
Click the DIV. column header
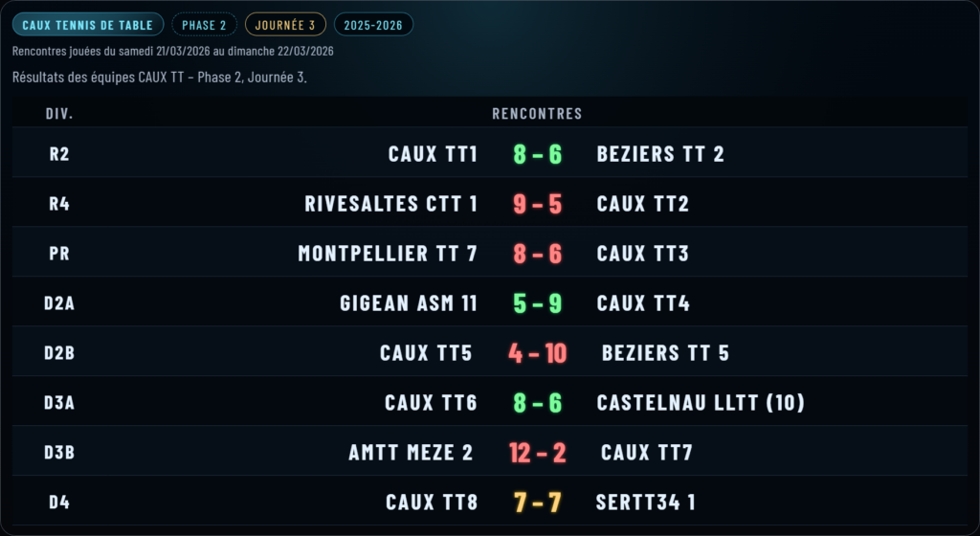pyautogui.click(x=59, y=114)
